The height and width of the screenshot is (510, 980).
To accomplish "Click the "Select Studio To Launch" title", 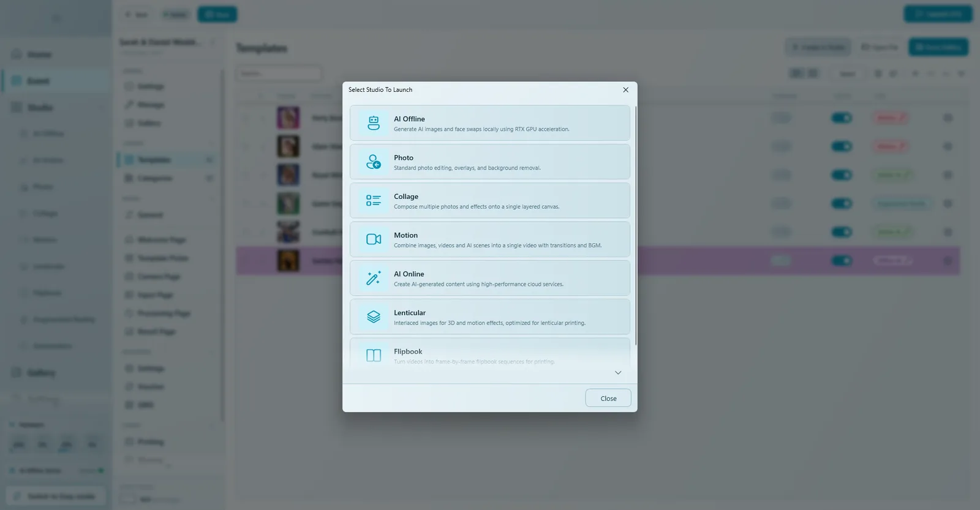I will click(x=380, y=89).
